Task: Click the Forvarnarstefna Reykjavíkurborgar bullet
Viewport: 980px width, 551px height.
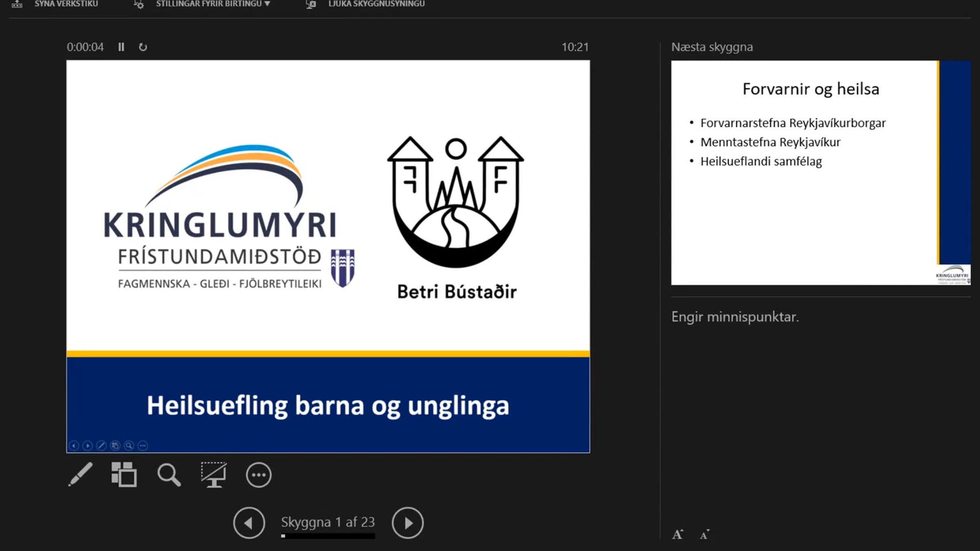Action: coord(793,123)
